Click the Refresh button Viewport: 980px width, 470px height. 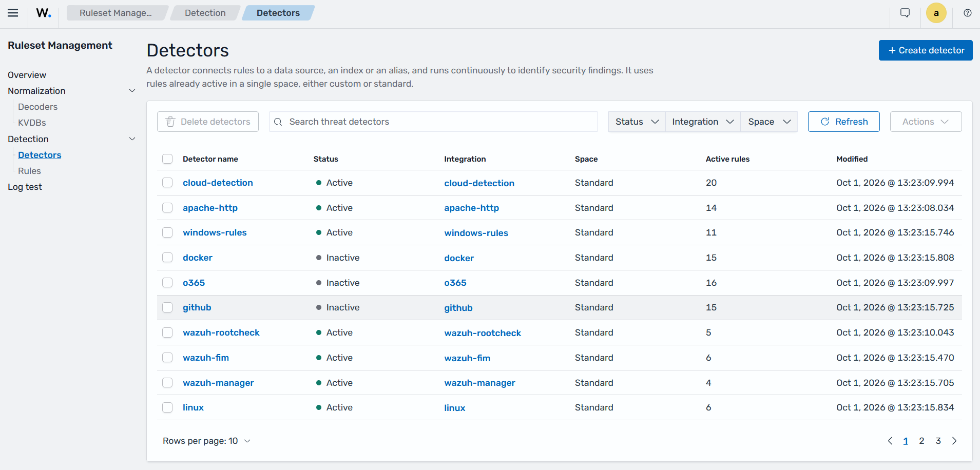(x=843, y=122)
